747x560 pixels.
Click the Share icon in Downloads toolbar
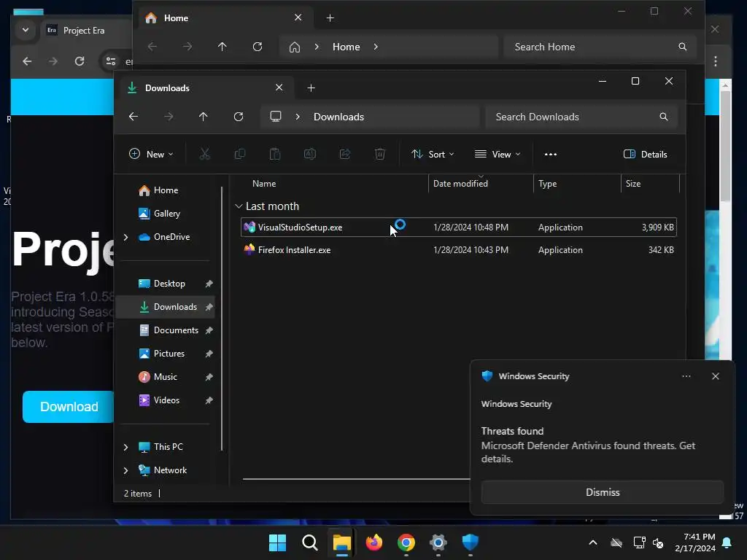(x=345, y=154)
